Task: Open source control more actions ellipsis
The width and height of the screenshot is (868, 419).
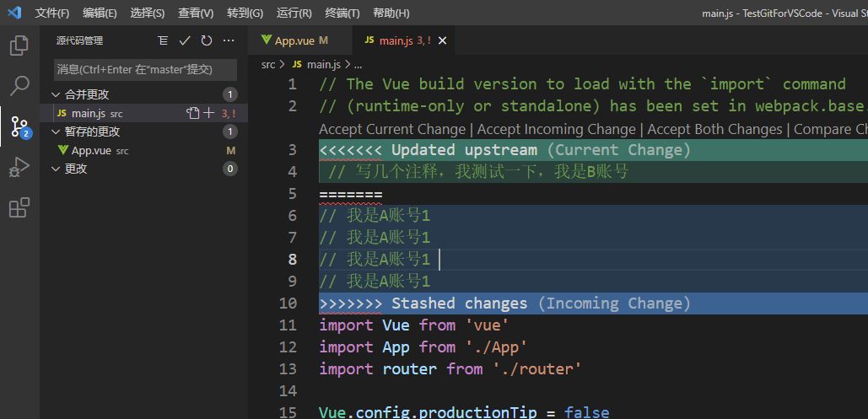Action: 229,40
